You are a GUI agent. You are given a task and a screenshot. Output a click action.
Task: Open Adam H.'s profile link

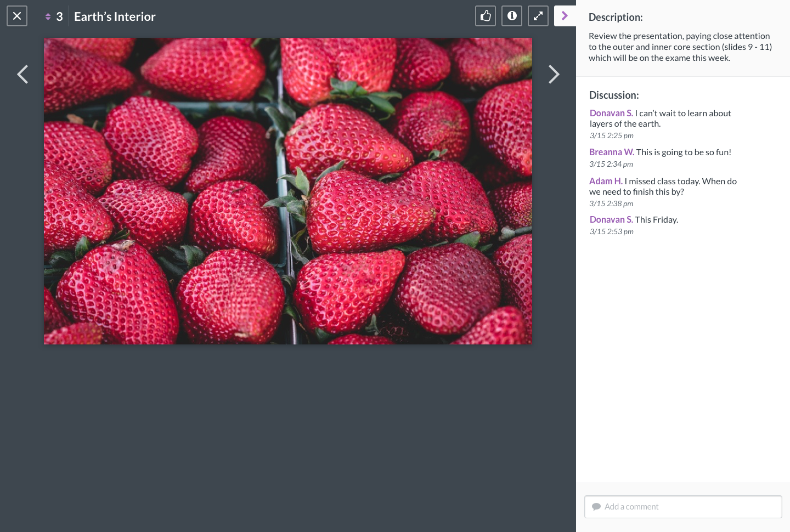[x=606, y=181]
